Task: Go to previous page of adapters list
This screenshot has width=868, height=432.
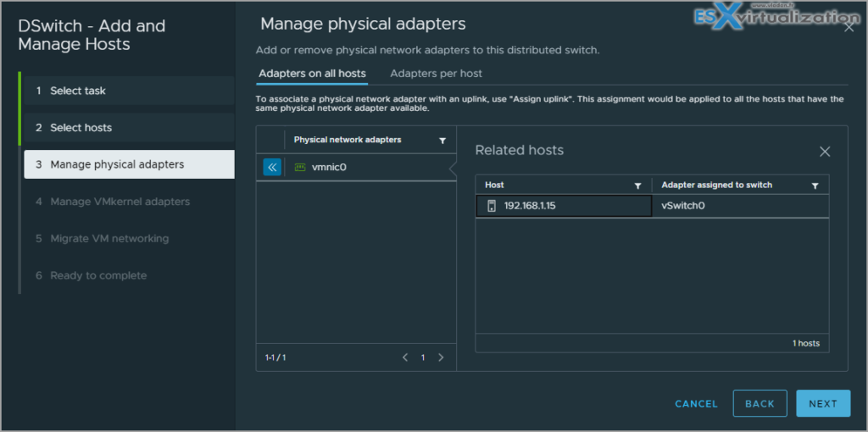Action: (x=405, y=357)
